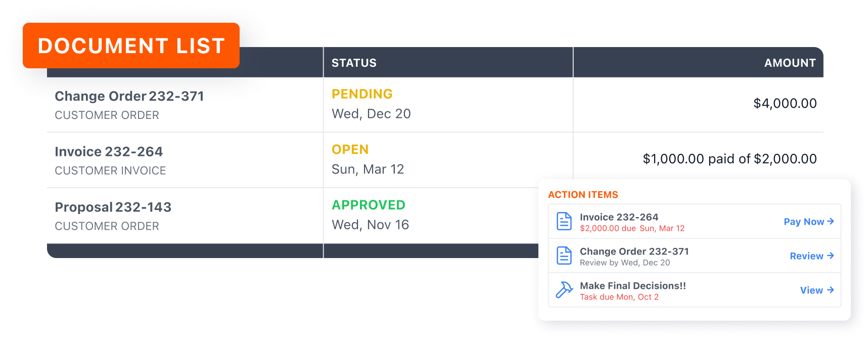Click the Pay Now link

[809, 222]
